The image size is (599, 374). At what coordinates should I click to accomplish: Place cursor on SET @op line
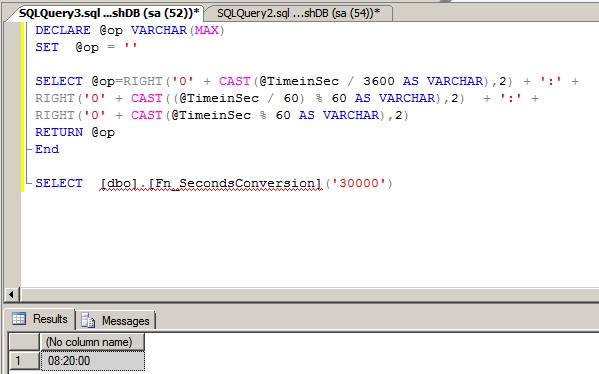(86, 47)
